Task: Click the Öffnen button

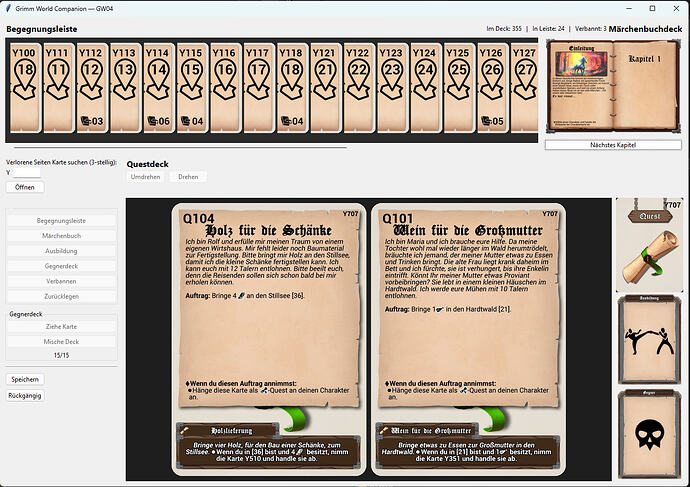Action: [x=25, y=187]
